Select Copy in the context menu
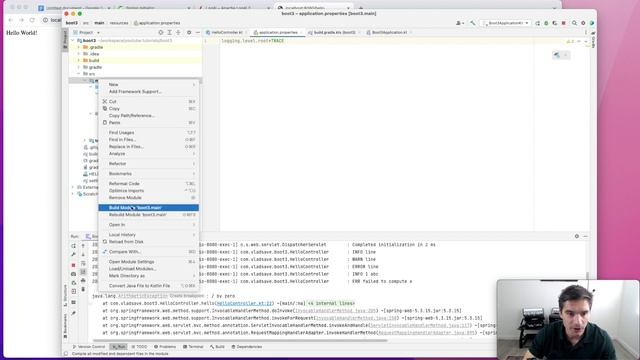This screenshot has height=360, width=640. (x=149, y=109)
